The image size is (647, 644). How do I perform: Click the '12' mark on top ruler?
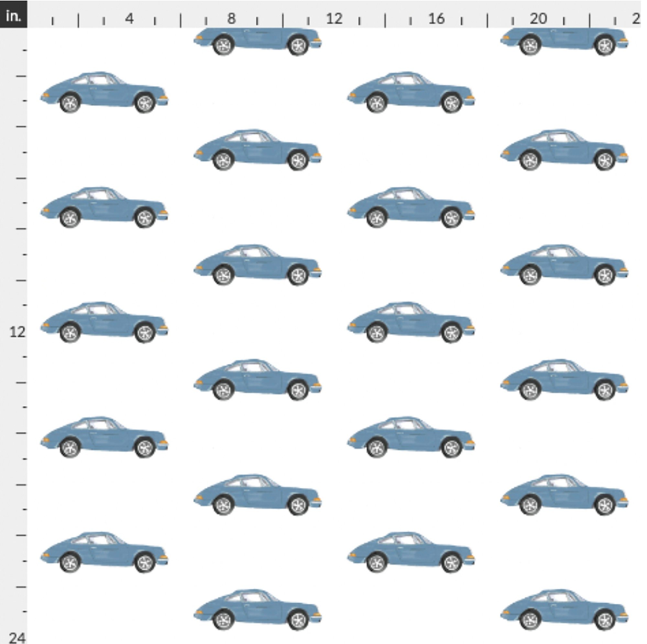pos(334,19)
